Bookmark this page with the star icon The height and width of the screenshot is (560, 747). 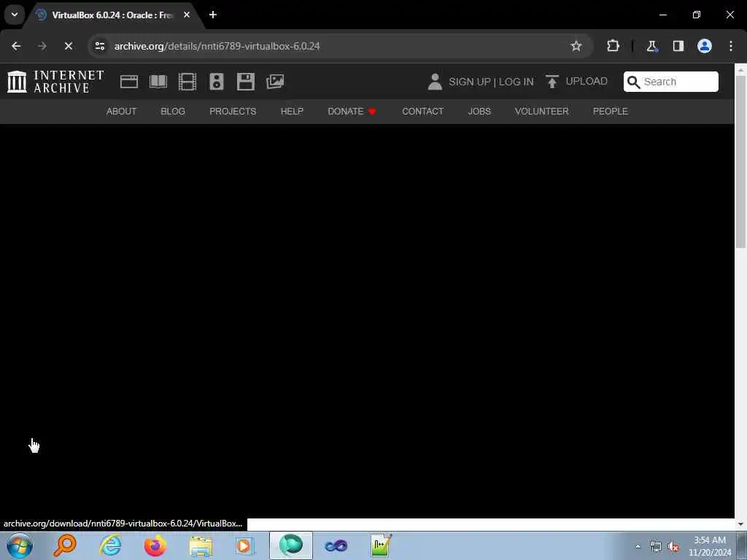[576, 46]
